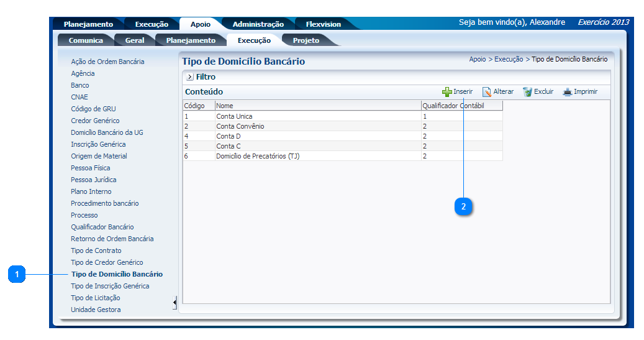The width and height of the screenshot is (644, 340).
Task: Click the Imprimir printer icon
Action: point(567,92)
